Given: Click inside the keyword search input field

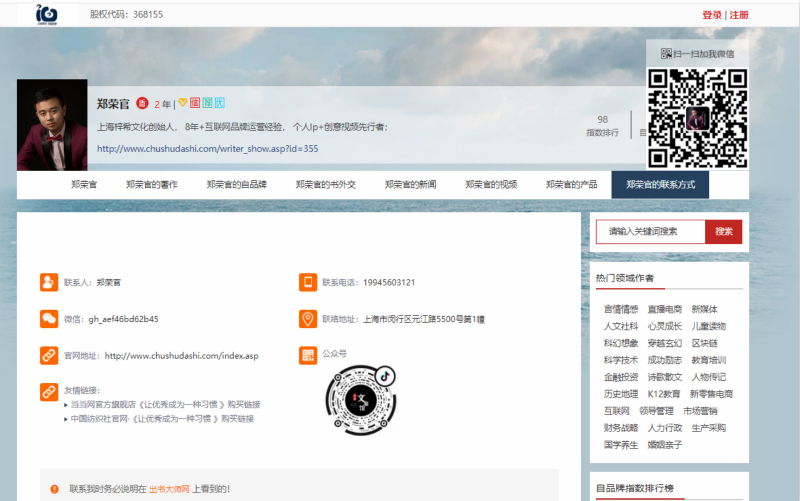Looking at the screenshot, I should [650, 231].
